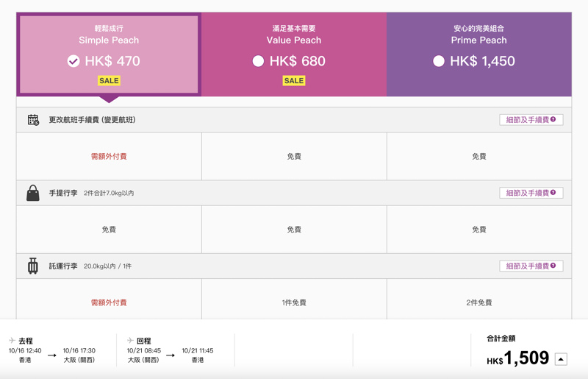The width and height of the screenshot is (588, 379).
Task: Click the SALE badge under Value Peach
Action: pyautogui.click(x=294, y=81)
